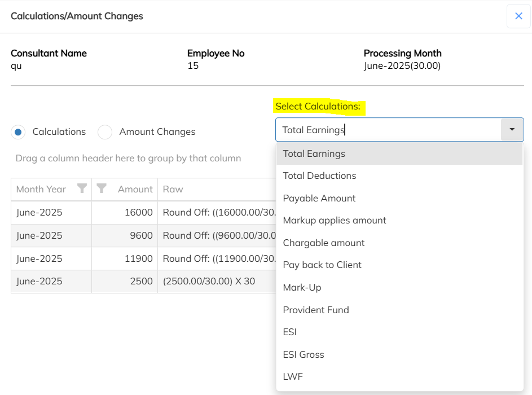Click the group-by column drop area text
This screenshot has width=532, height=395.
point(128,159)
